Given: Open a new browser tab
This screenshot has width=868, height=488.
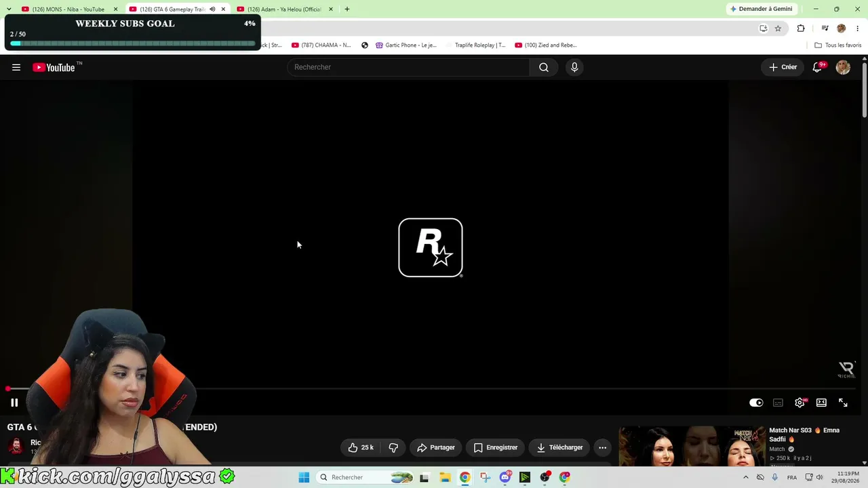Looking at the screenshot, I should (347, 9).
